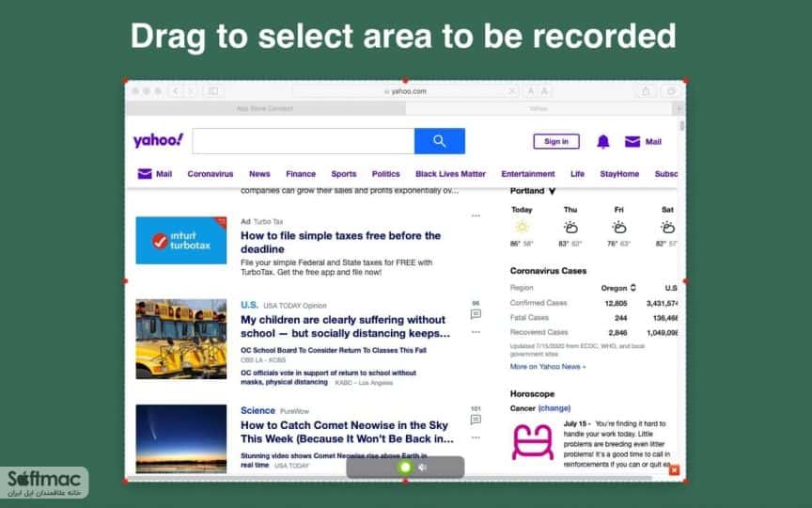This screenshot has height=508, width=812.
Task: Toggle the recorder audio speaker icon
Action: point(423,468)
